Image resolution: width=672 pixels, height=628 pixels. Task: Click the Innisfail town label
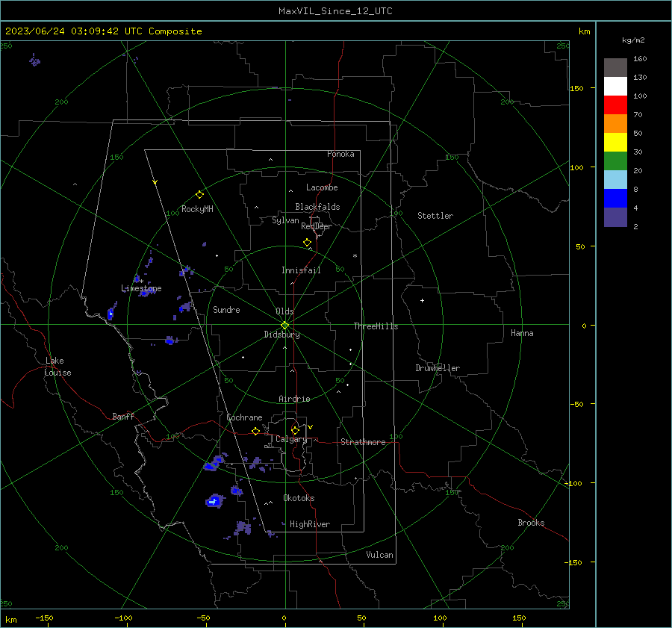(301, 270)
